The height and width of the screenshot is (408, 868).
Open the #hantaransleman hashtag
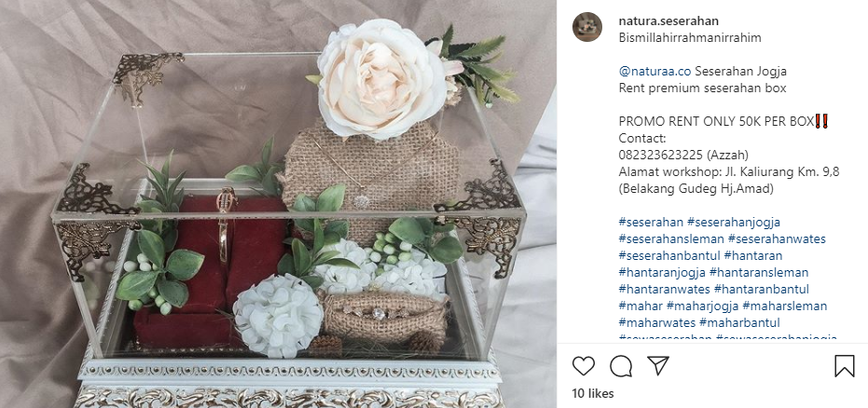(x=759, y=273)
